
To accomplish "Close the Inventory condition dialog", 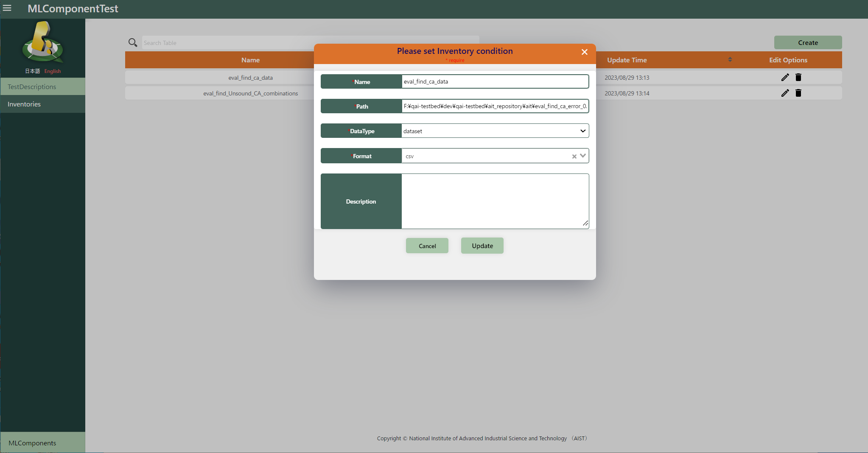I will [584, 52].
